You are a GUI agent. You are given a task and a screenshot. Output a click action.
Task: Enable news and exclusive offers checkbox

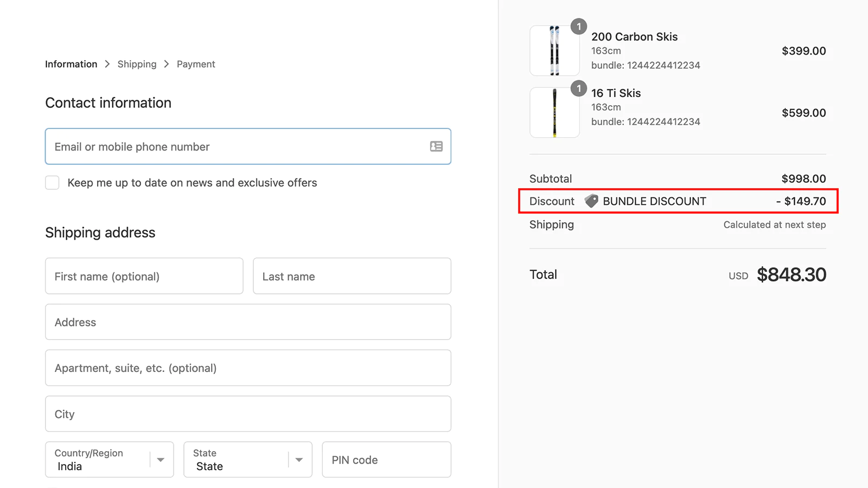point(52,183)
